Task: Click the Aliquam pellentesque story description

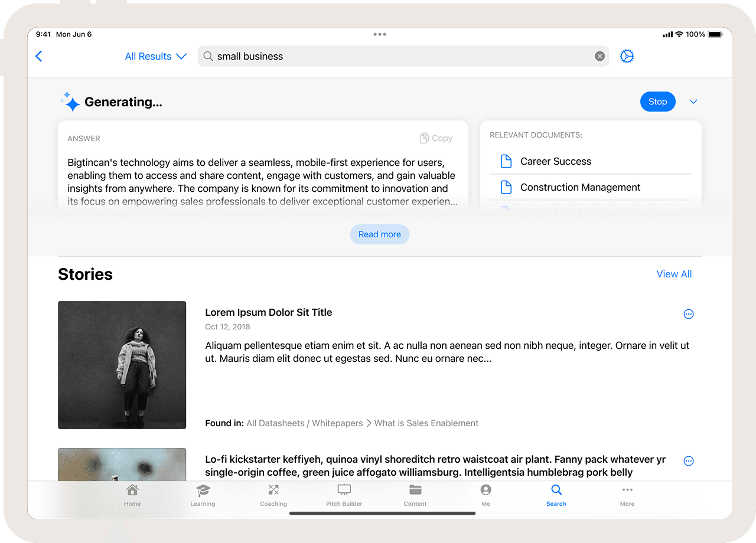Action: pyautogui.click(x=447, y=352)
